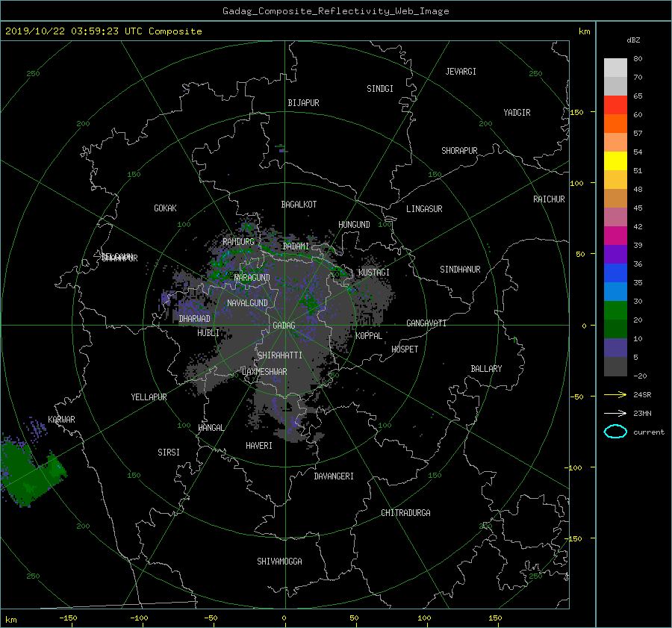This screenshot has width=672, height=628.
Task: Click the 150 tick on right axis
Action: pyautogui.click(x=577, y=112)
